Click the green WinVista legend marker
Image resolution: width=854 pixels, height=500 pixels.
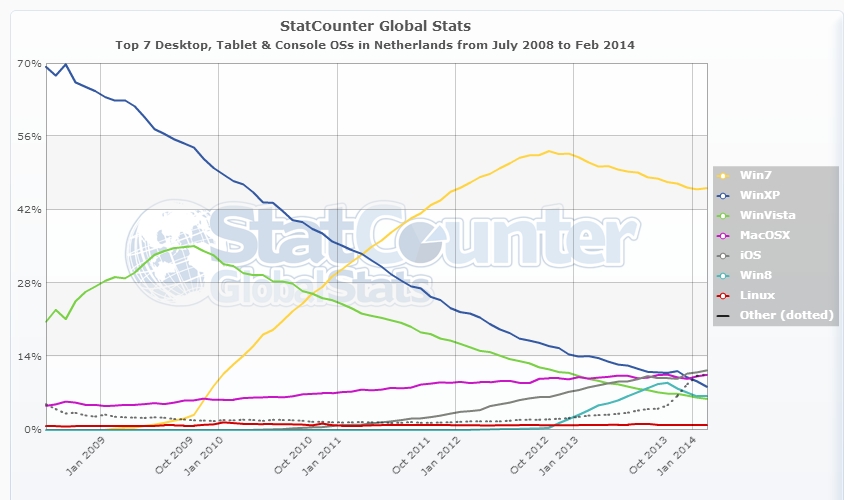pyautogui.click(x=725, y=215)
